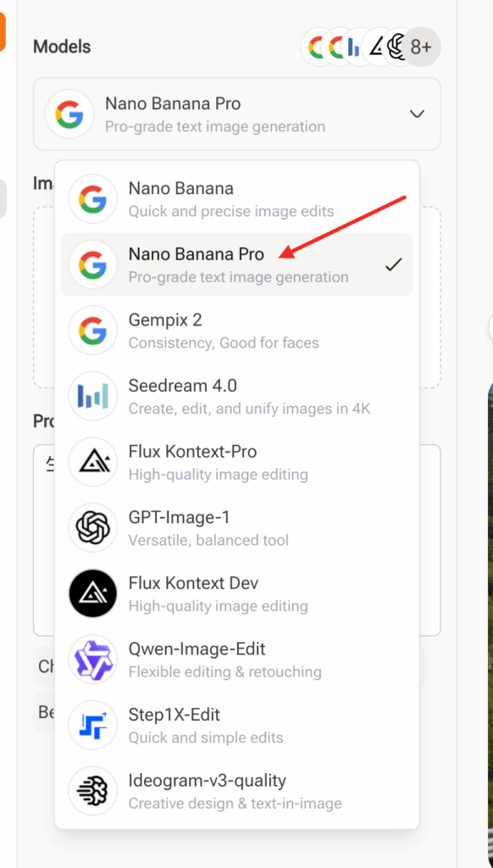Click the Google icon in the selected model field
493x868 pixels.
(x=69, y=113)
